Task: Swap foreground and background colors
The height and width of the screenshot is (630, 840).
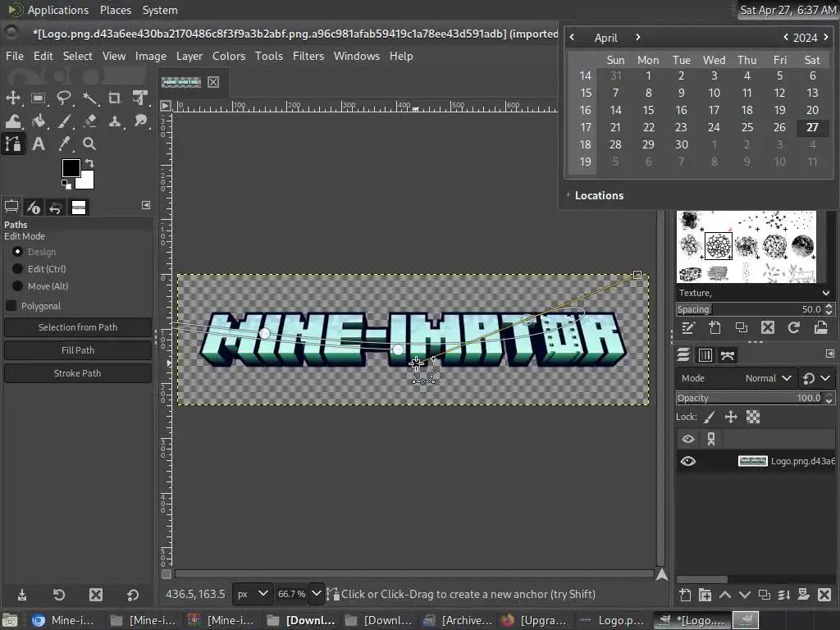Action: (89, 163)
